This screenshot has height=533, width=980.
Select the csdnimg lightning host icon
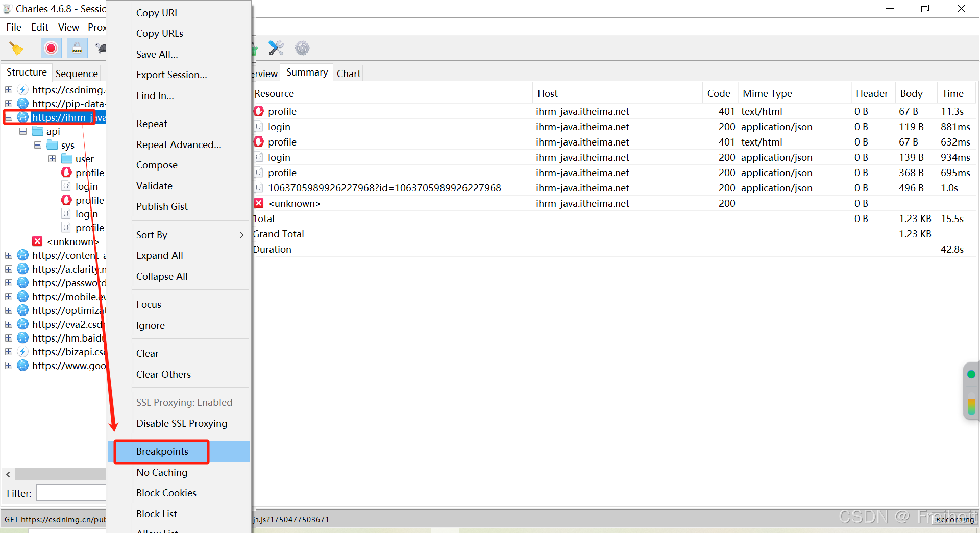pos(23,90)
